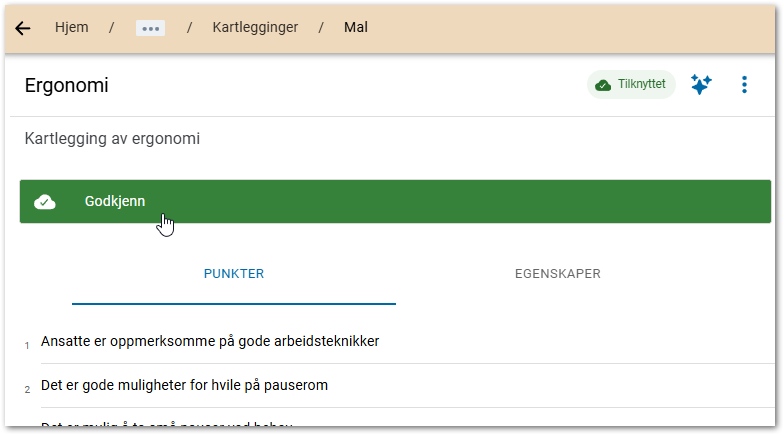Open the three-dot more options menu
Viewport: 784px width, 435px height.
click(744, 85)
